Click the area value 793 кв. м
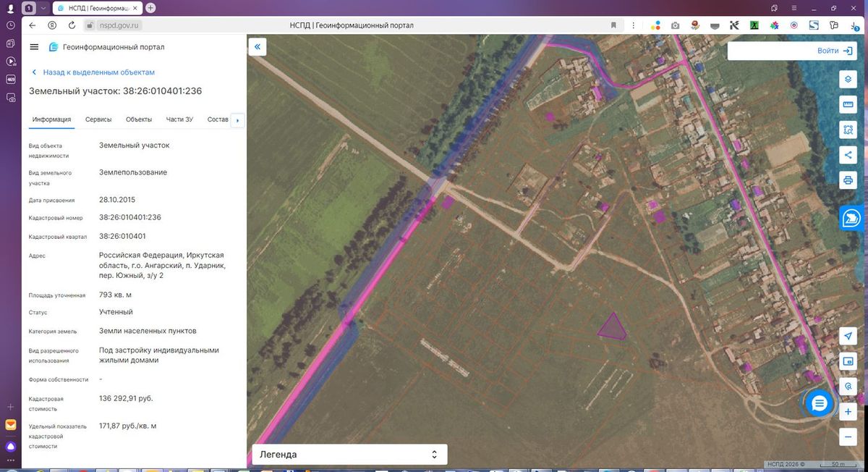This screenshot has width=868, height=472. pos(115,295)
